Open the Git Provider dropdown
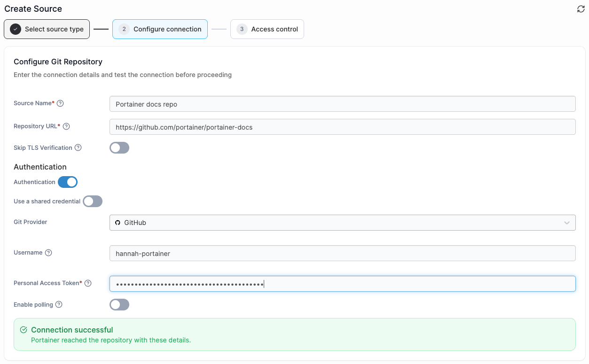The width and height of the screenshot is (589, 364). pyautogui.click(x=343, y=223)
